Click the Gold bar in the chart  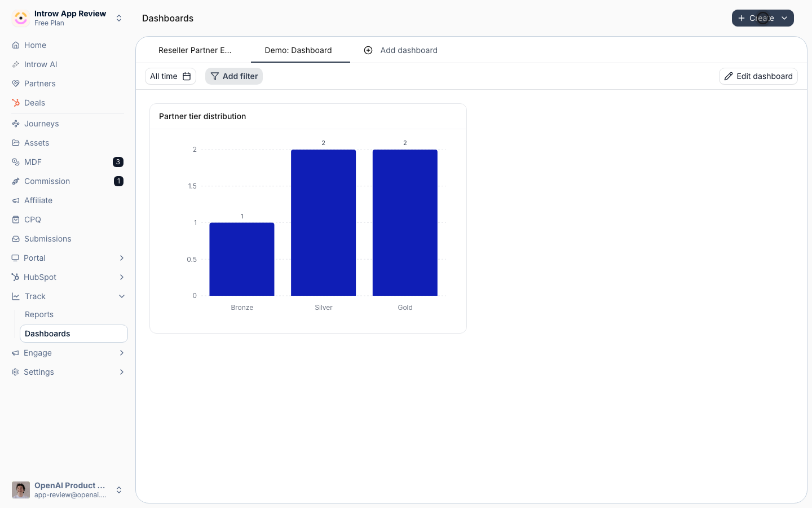click(x=405, y=222)
